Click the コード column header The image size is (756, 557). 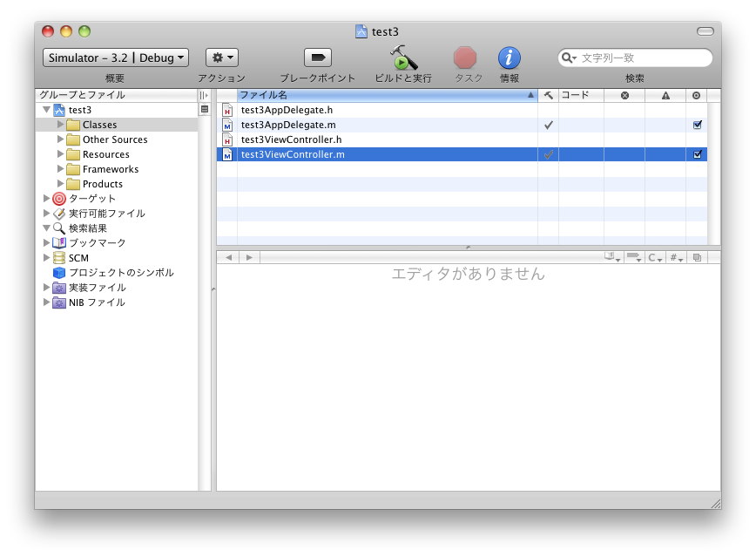(580, 95)
